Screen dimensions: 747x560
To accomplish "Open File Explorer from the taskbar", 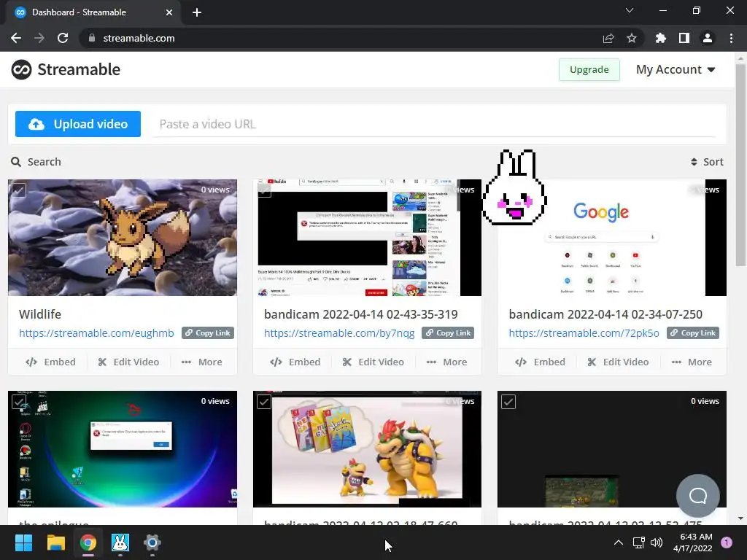I will coord(55,542).
